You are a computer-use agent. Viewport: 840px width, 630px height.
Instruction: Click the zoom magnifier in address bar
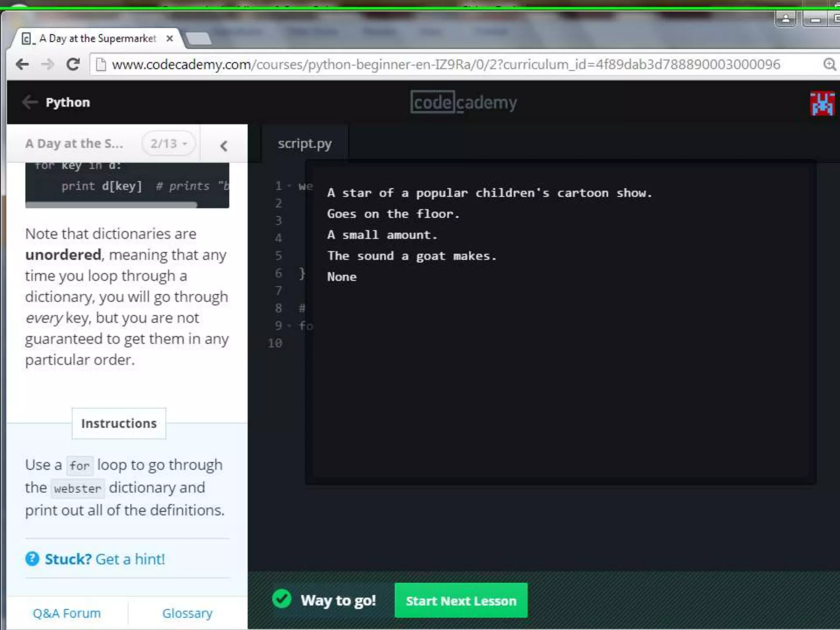pos(829,64)
